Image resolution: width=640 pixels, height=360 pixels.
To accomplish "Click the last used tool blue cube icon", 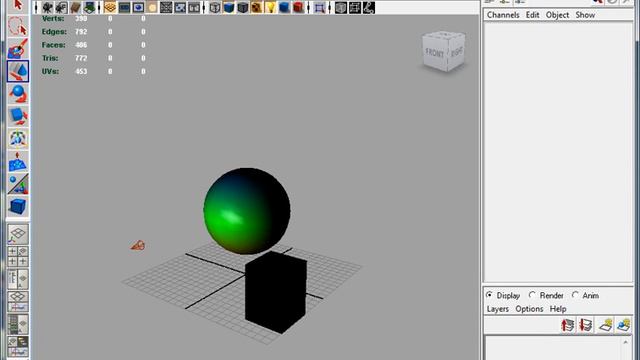I will tap(18, 206).
